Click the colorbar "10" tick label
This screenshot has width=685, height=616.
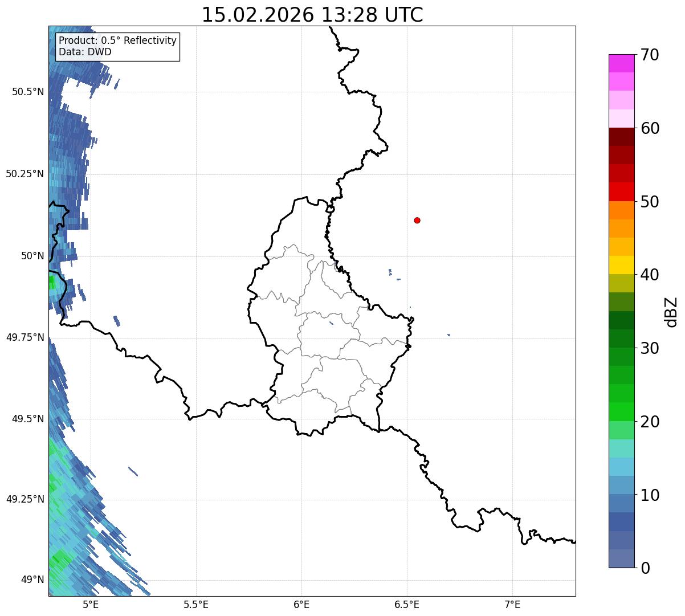pyautogui.click(x=650, y=495)
